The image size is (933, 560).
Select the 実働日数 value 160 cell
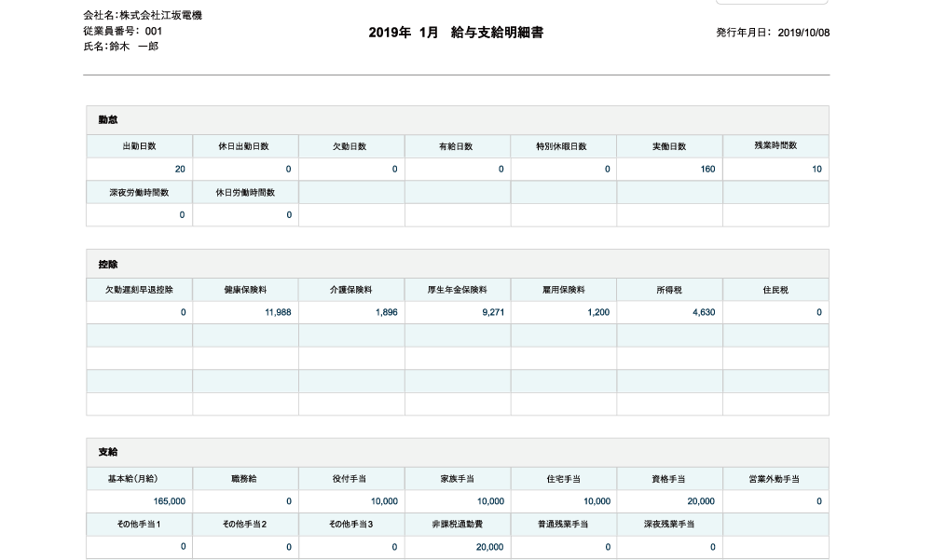click(x=669, y=170)
